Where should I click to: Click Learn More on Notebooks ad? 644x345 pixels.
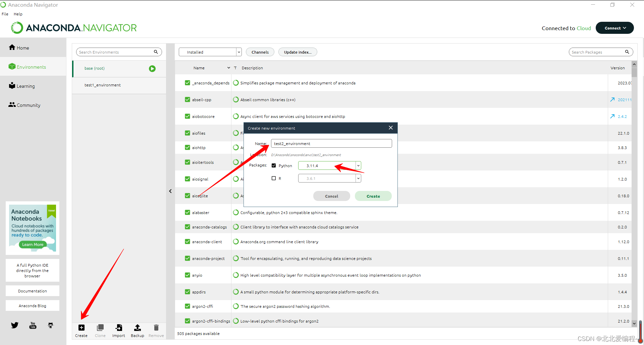(x=33, y=245)
